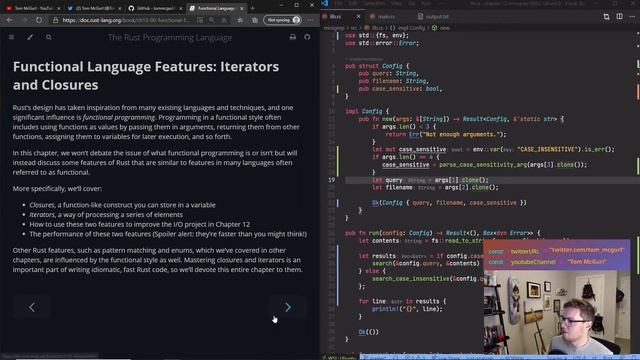Close the lib.rs editor tab

[358, 17]
